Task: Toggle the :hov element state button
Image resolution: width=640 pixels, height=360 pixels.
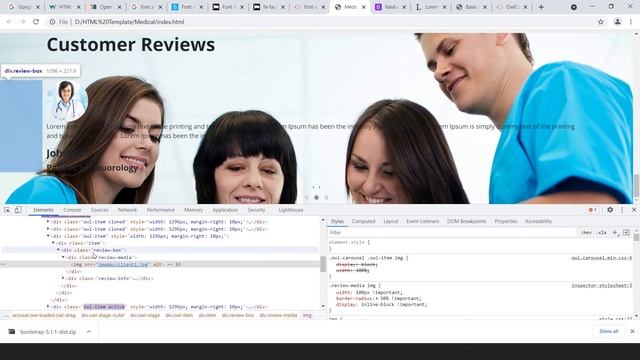Action: (586, 233)
